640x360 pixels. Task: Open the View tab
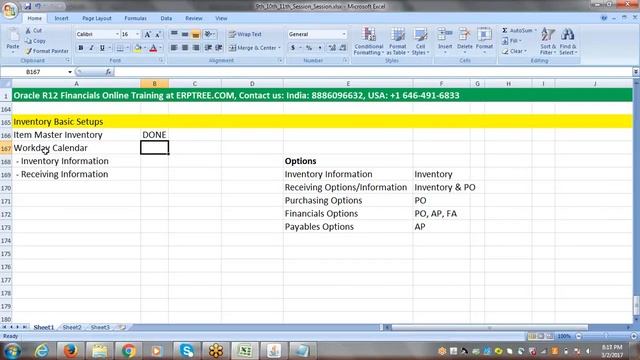(x=221, y=18)
